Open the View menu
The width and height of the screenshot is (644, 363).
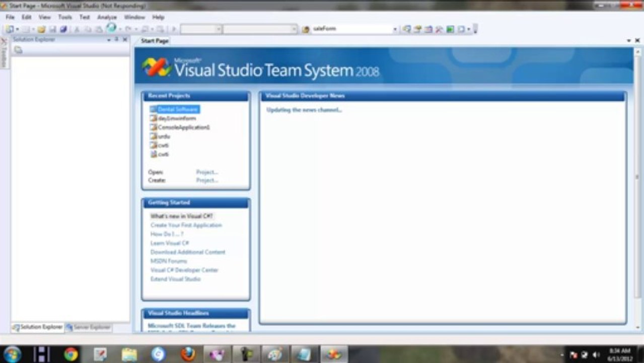coord(45,17)
